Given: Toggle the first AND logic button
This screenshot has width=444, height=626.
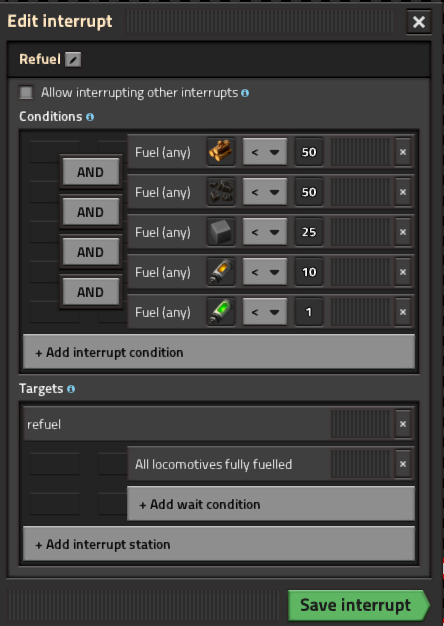Looking at the screenshot, I should [x=91, y=172].
